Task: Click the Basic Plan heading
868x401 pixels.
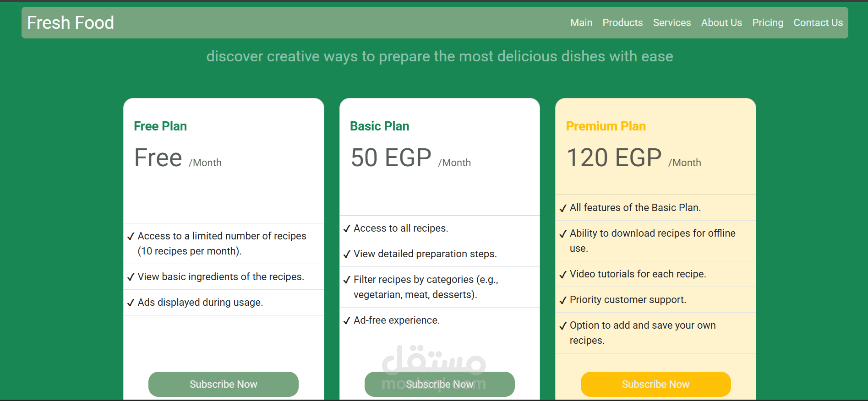Action: pyautogui.click(x=379, y=126)
